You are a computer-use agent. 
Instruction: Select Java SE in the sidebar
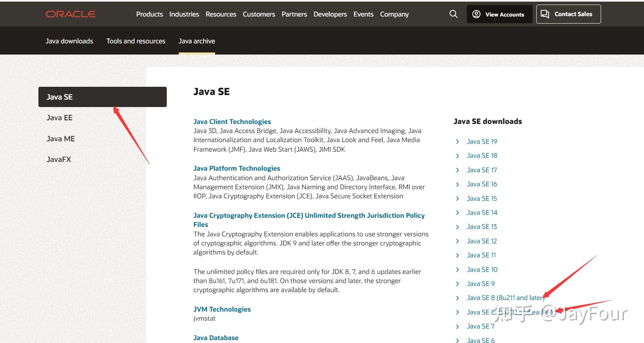click(102, 97)
